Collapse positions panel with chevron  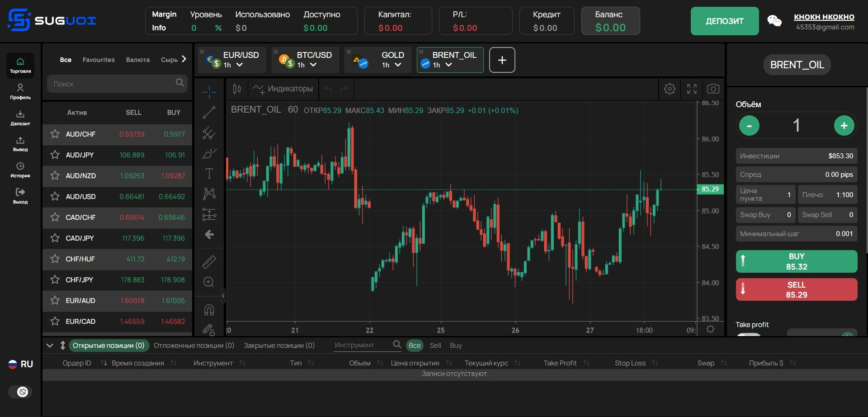(50, 346)
